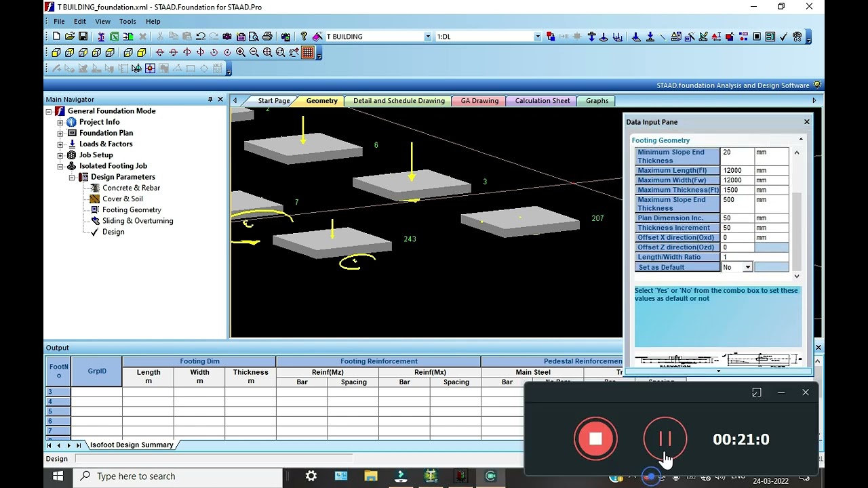The height and width of the screenshot is (488, 868).
Task: Switch to the GA Drawing tab
Action: pos(479,100)
